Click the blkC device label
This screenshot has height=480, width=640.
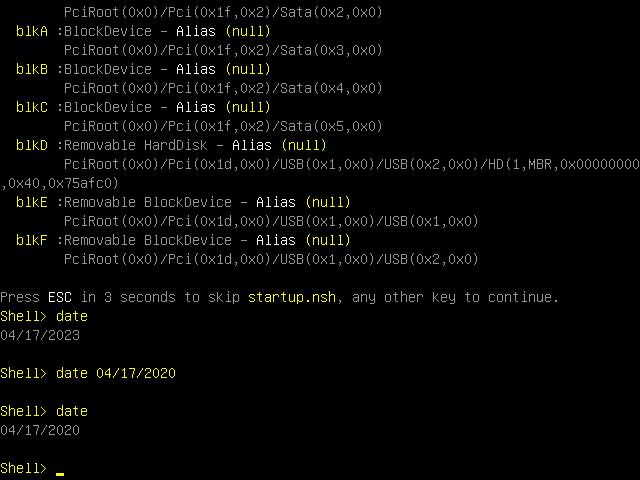(x=32, y=107)
